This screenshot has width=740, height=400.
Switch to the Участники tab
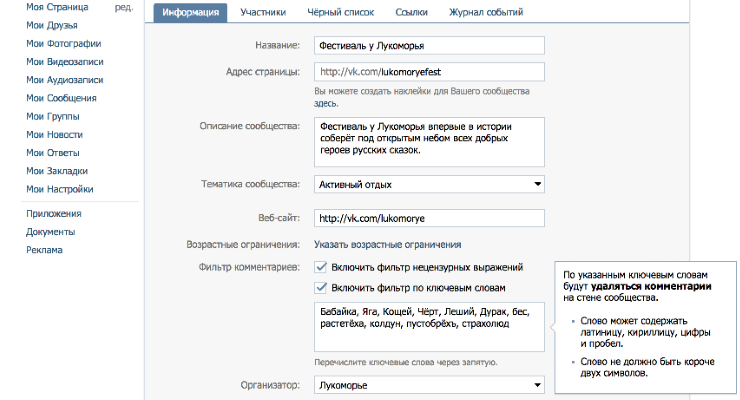coord(262,13)
